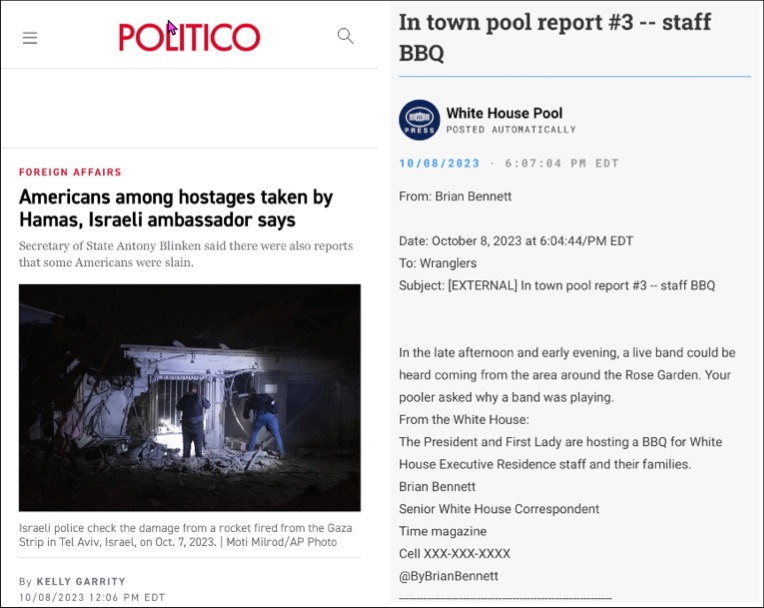This screenshot has height=608, width=764.
Task: Click the 6:07:04 PM EDT timestamp
Action: click(562, 163)
